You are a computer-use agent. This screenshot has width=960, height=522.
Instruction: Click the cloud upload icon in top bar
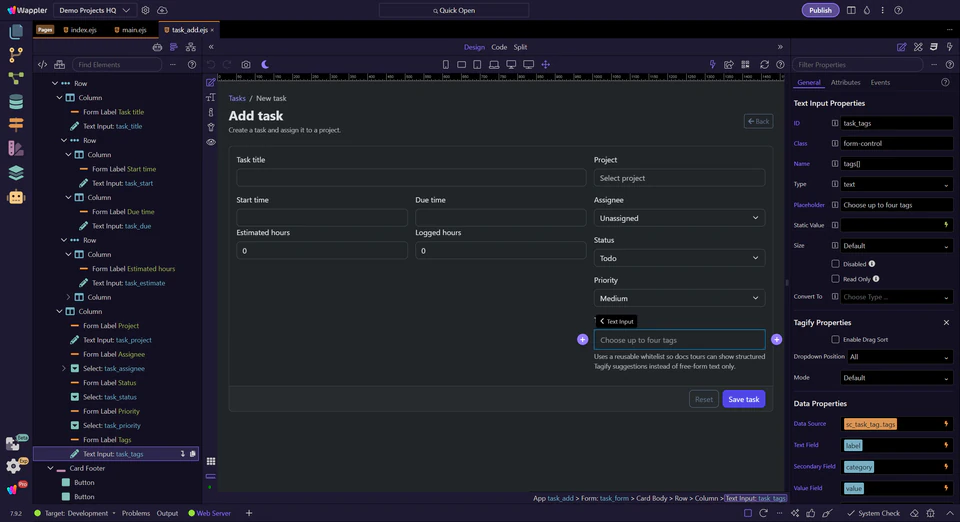(x=162, y=10)
